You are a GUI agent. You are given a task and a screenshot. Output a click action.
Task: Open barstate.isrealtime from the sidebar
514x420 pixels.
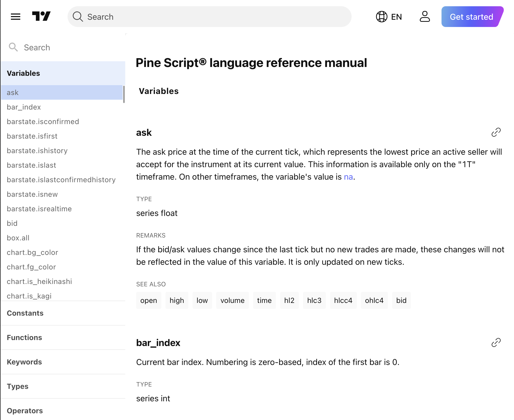pyautogui.click(x=39, y=209)
